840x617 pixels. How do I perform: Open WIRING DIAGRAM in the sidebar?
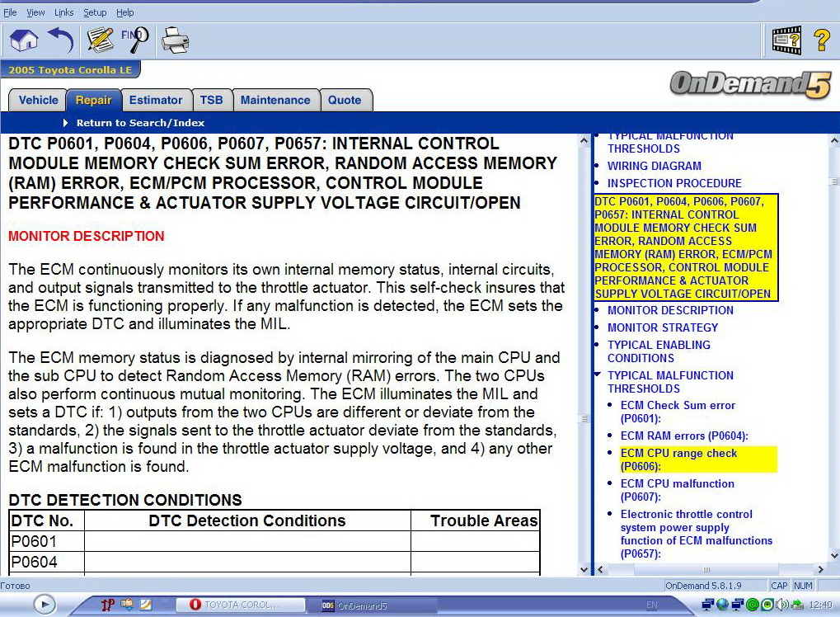[654, 166]
